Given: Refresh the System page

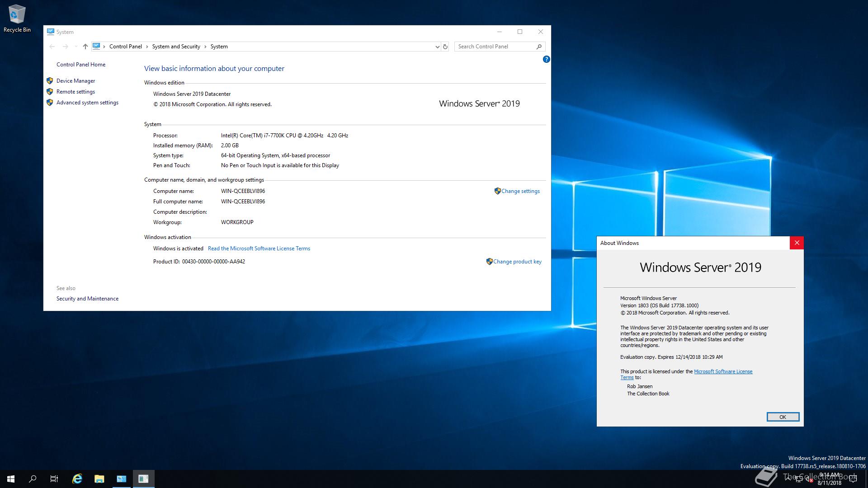Looking at the screenshot, I should [445, 47].
